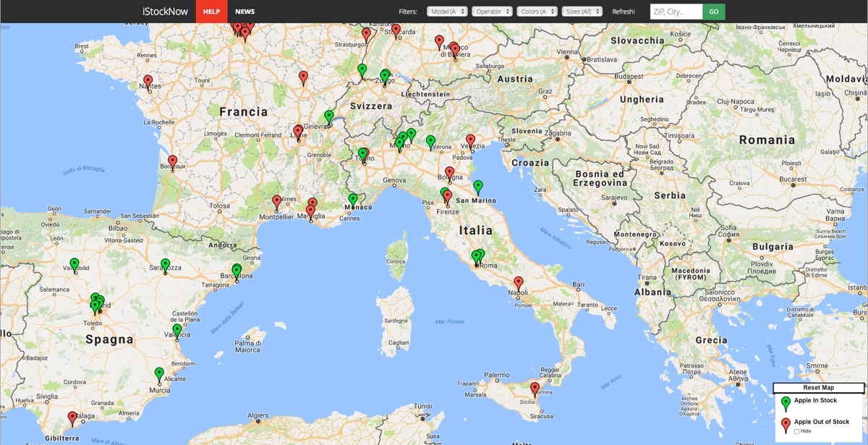868x445 pixels.
Task: Select the green pin at Valencia
Action: [177, 331]
